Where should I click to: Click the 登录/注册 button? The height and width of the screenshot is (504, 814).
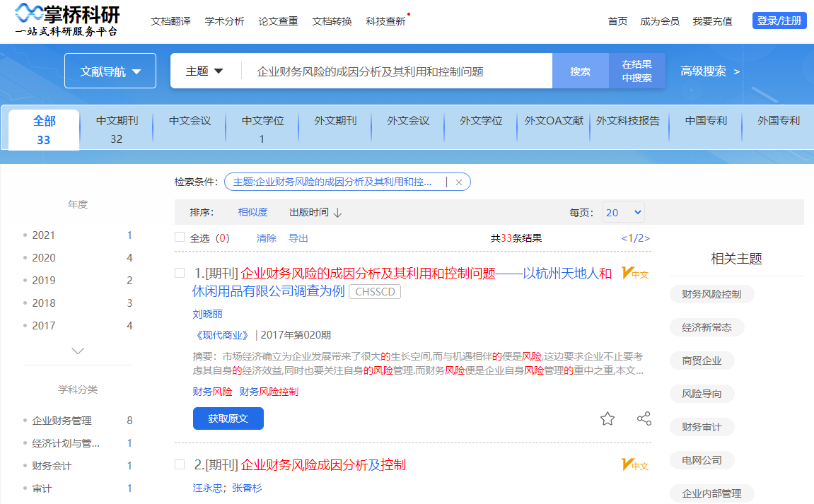[x=779, y=20]
